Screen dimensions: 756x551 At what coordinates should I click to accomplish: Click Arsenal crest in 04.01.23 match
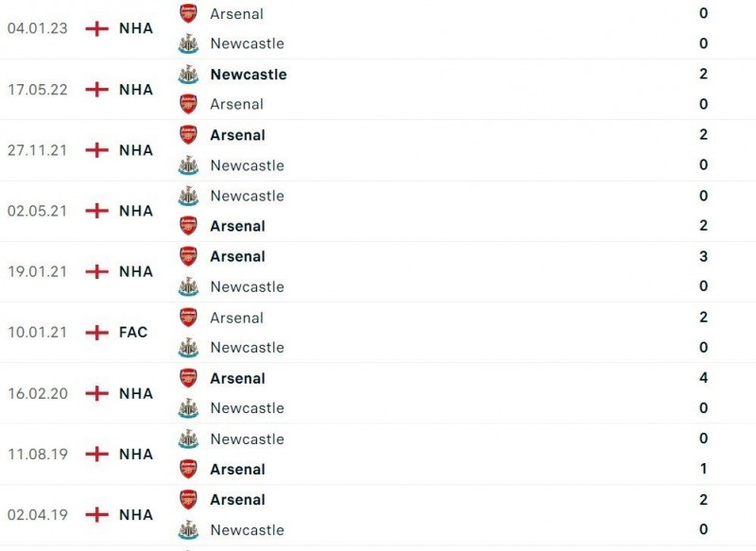pos(189,13)
